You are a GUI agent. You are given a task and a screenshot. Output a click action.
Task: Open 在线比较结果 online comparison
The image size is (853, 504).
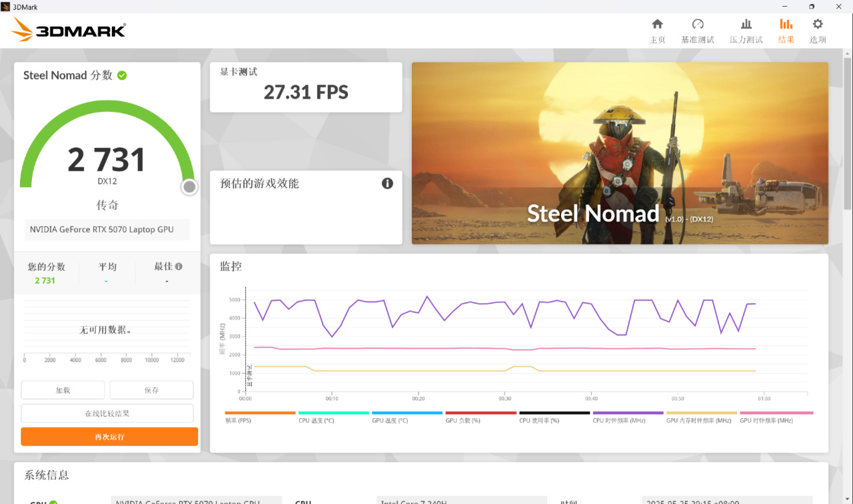point(107,413)
